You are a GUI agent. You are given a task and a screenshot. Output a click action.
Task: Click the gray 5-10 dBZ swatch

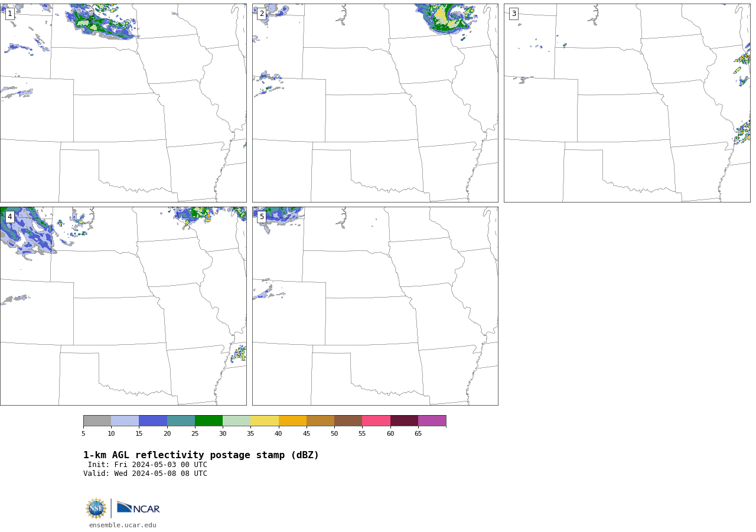point(97,421)
